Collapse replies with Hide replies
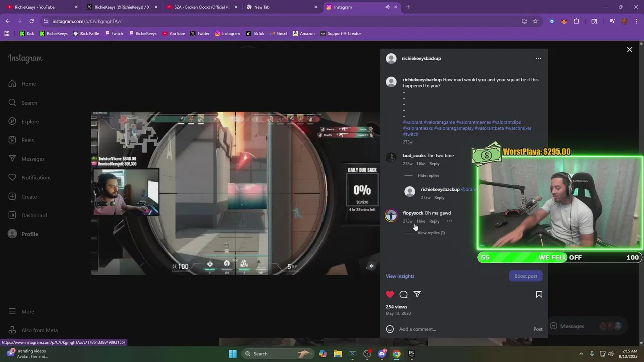 [x=428, y=175]
